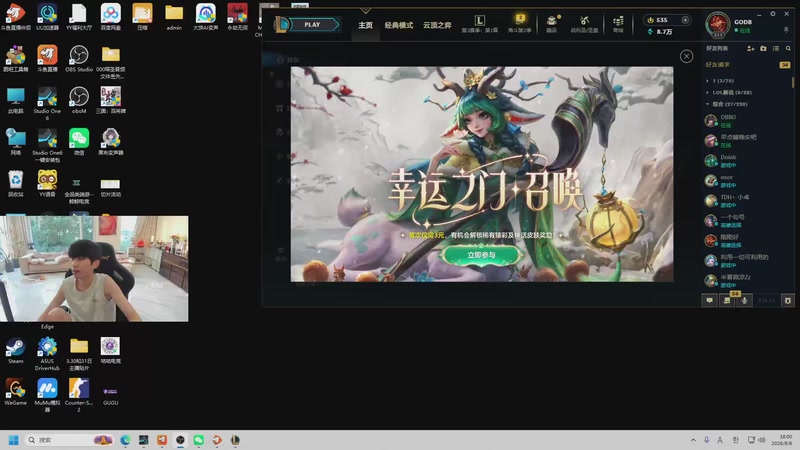This screenshot has height=450, width=800.
Task: Open the 幸运之门·召唤 promotional banner image
Action: coord(482,174)
